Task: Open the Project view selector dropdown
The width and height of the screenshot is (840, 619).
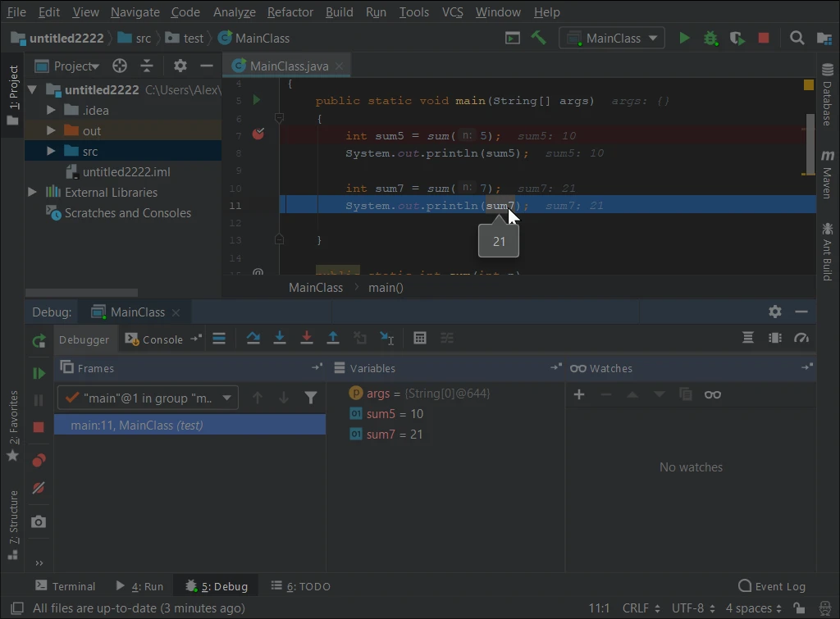Action: click(67, 66)
